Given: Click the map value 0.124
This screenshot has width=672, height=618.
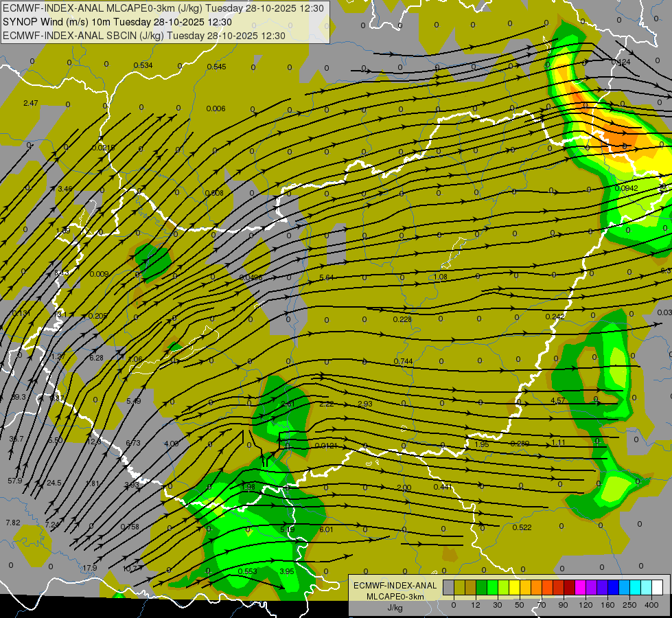Looking at the screenshot, I should click(621, 62).
